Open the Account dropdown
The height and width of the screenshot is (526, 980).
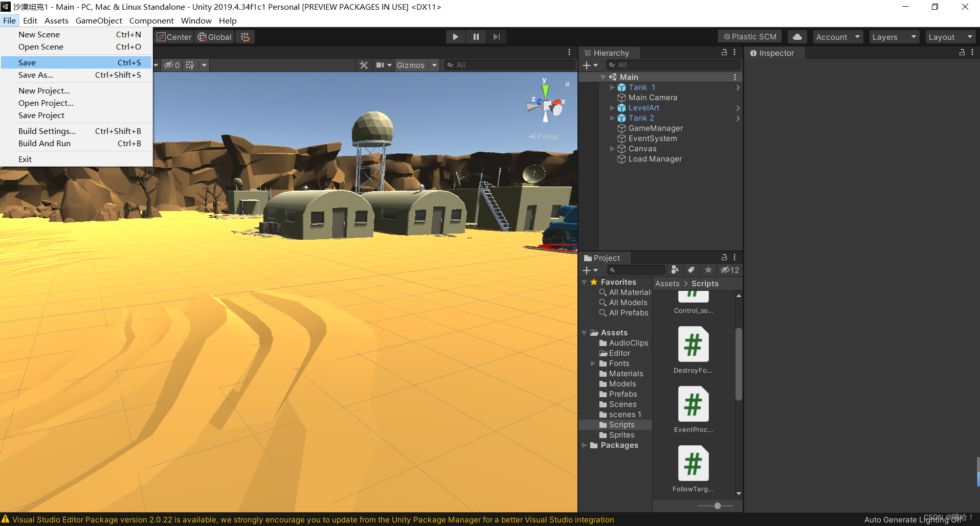(838, 37)
